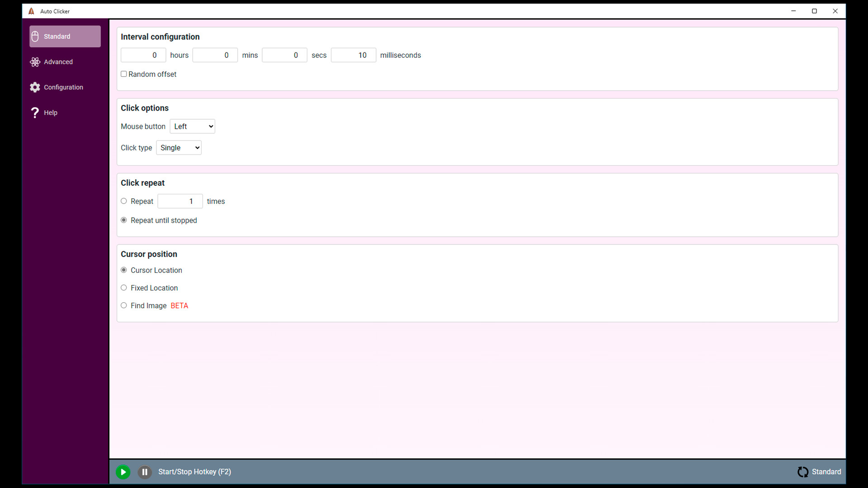868x488 pixels.
Task: Click the gear icon beside Configuration
Action: [x=35, y=87]
